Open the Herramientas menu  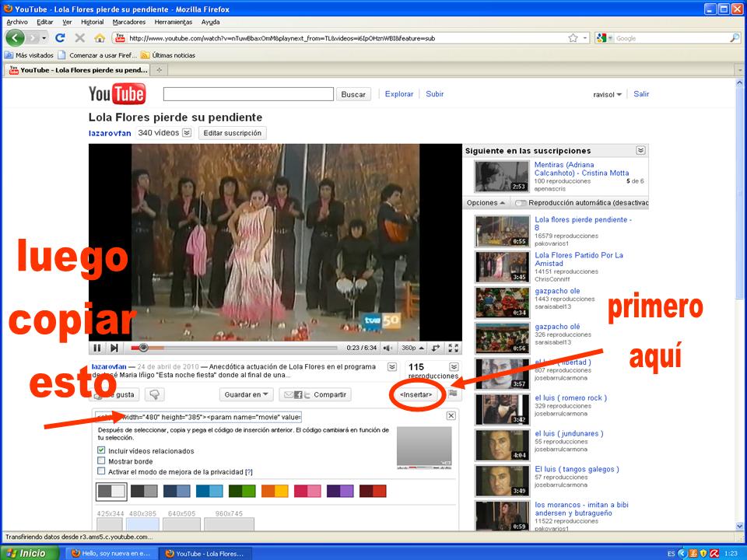pyautogui.click(x=174, y=22)
